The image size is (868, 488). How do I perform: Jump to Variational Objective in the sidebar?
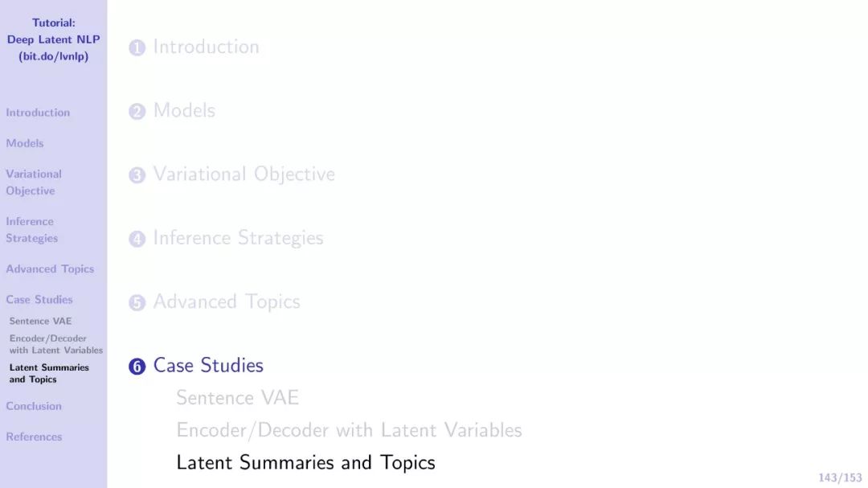[34, 182]
